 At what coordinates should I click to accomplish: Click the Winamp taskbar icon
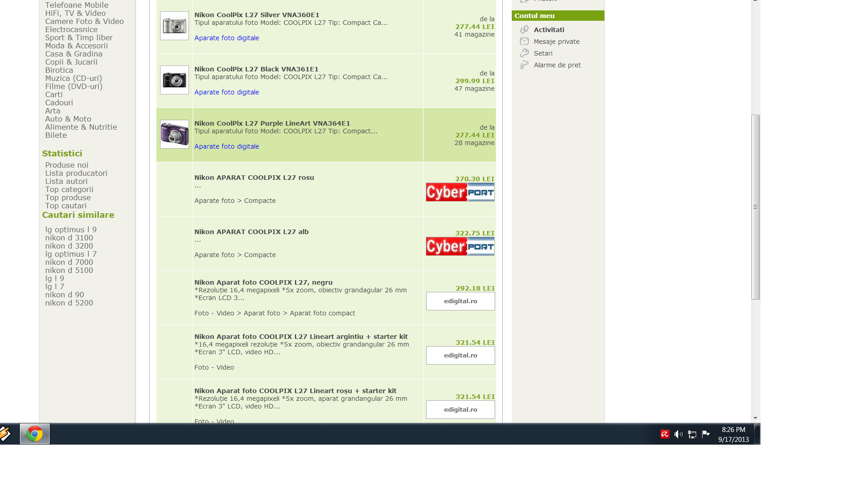point(5,434)
